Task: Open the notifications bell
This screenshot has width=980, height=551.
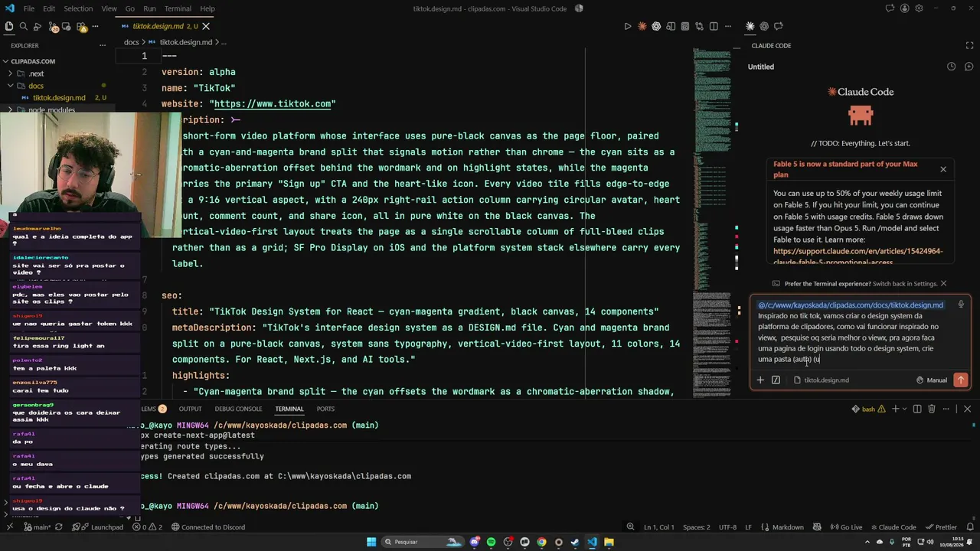Action: (969, 527)
